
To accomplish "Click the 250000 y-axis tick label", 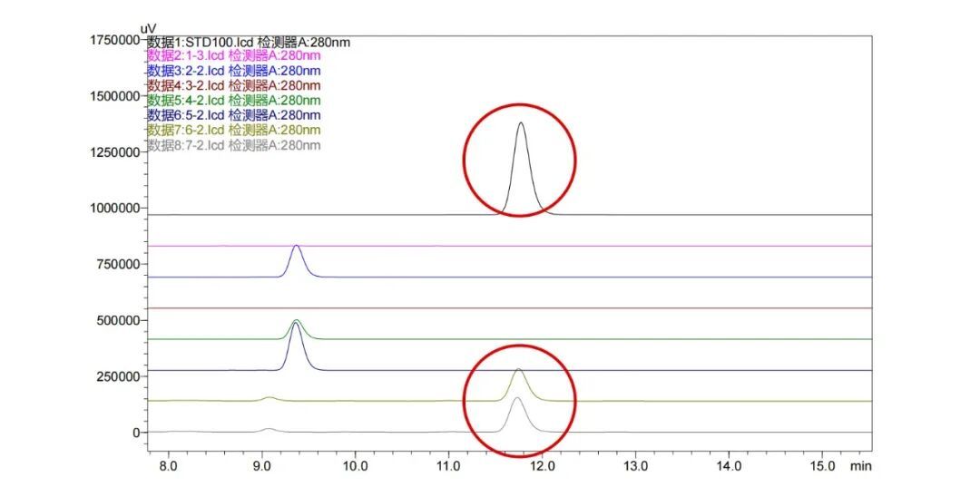I will point(120,376).
